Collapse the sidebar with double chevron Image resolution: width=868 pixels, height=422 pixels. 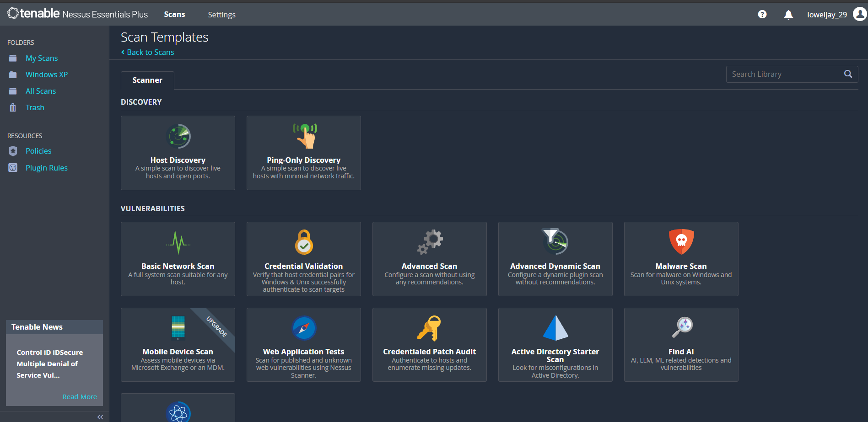tap(100, 417)
